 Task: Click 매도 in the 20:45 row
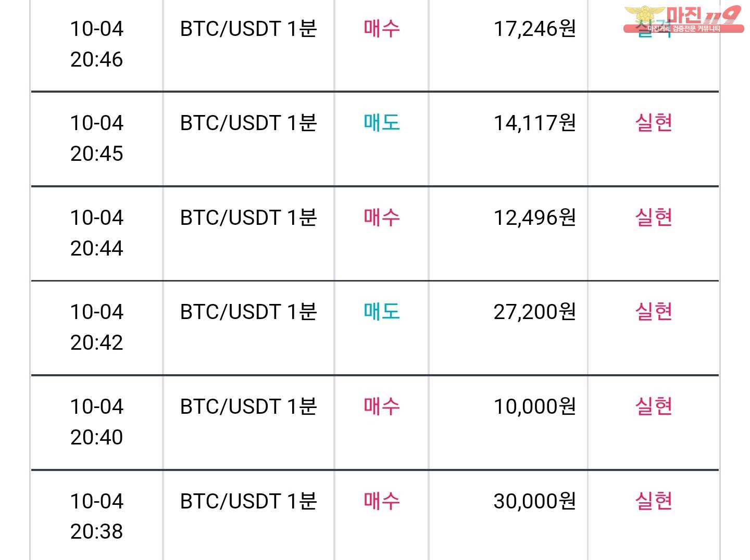coord(382,123)
